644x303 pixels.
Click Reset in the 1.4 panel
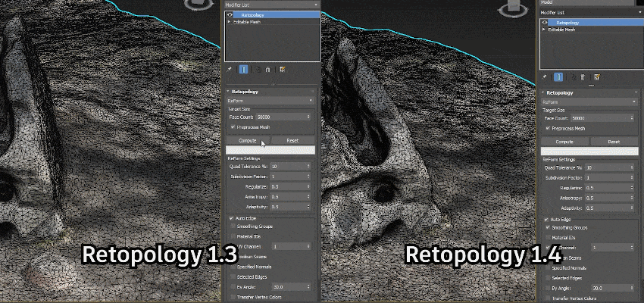coord(614,142)
